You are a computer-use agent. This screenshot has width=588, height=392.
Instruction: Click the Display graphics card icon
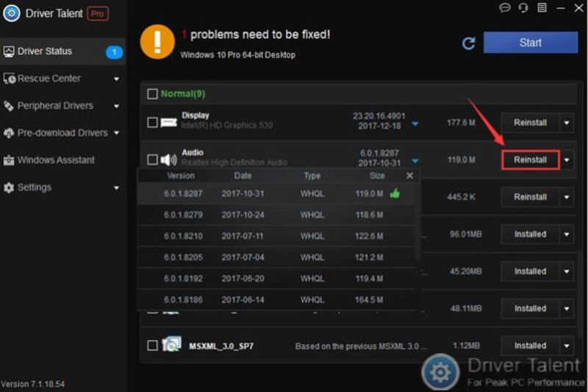coord(168,123)
